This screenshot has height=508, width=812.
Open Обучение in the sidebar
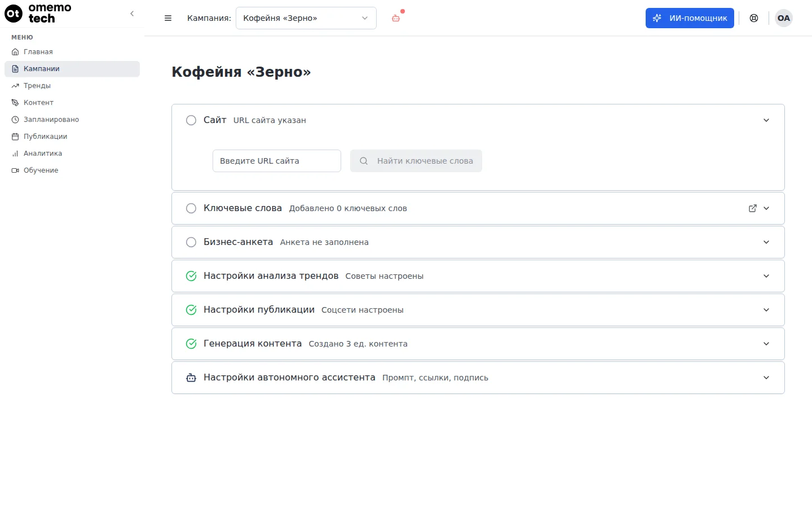point(72,170)
